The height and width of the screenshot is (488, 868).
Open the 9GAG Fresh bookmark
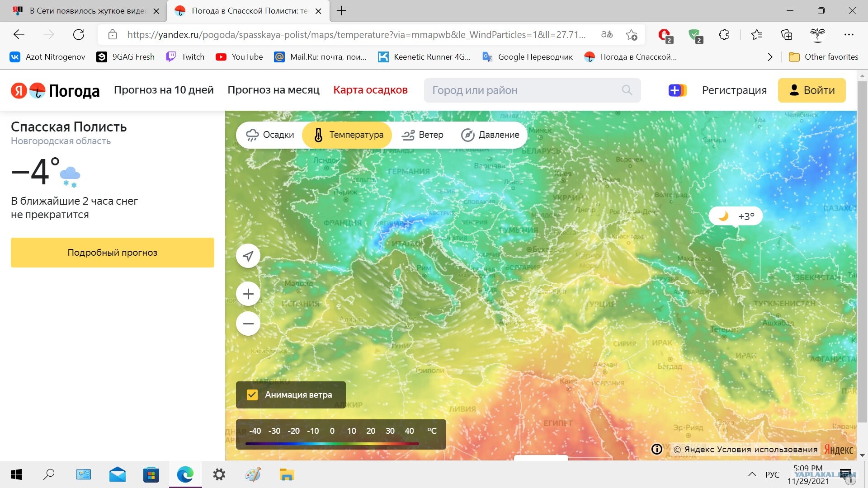[125, 57]
